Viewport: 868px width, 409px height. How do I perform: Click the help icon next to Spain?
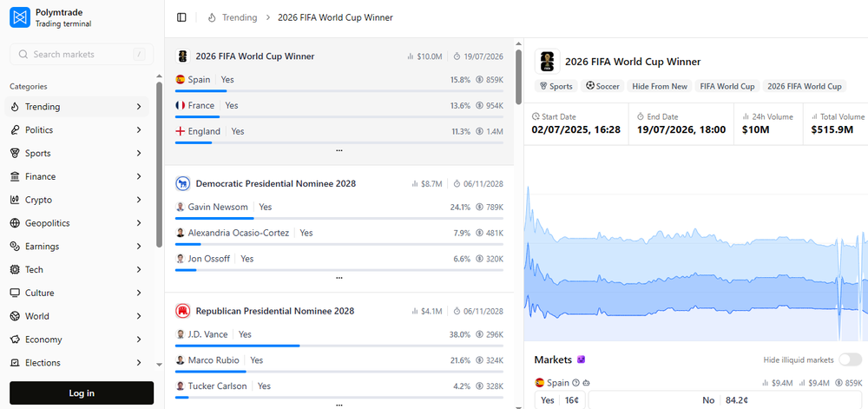click(575, 383)
